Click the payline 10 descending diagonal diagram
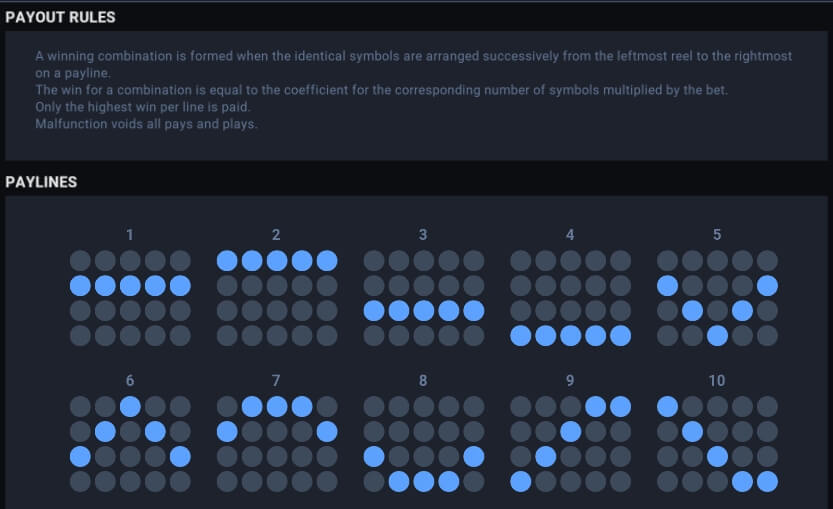The image size is (833, 509). [x=717, y=444]
